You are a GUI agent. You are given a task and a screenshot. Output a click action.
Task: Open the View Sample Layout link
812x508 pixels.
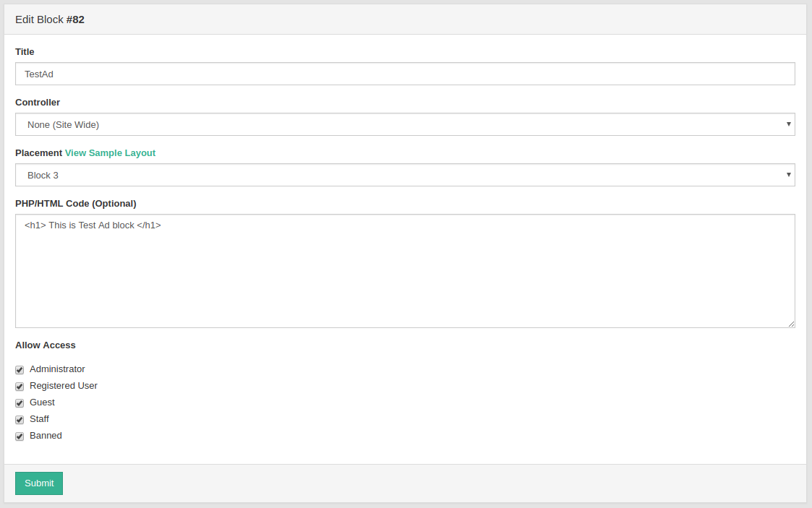[111, 153]
